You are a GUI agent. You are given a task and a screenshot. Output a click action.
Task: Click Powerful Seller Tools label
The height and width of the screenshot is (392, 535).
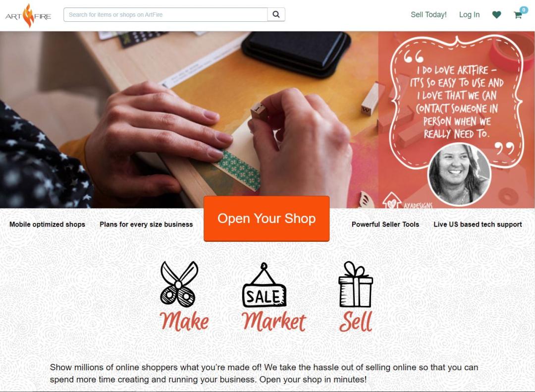click(x=385, y=224)
